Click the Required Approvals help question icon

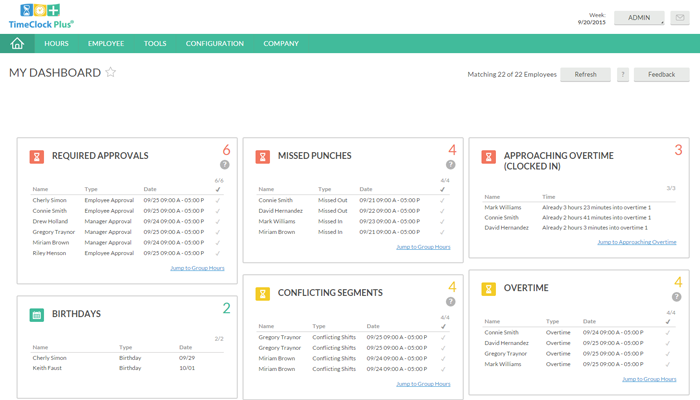[x=225, y=165]
